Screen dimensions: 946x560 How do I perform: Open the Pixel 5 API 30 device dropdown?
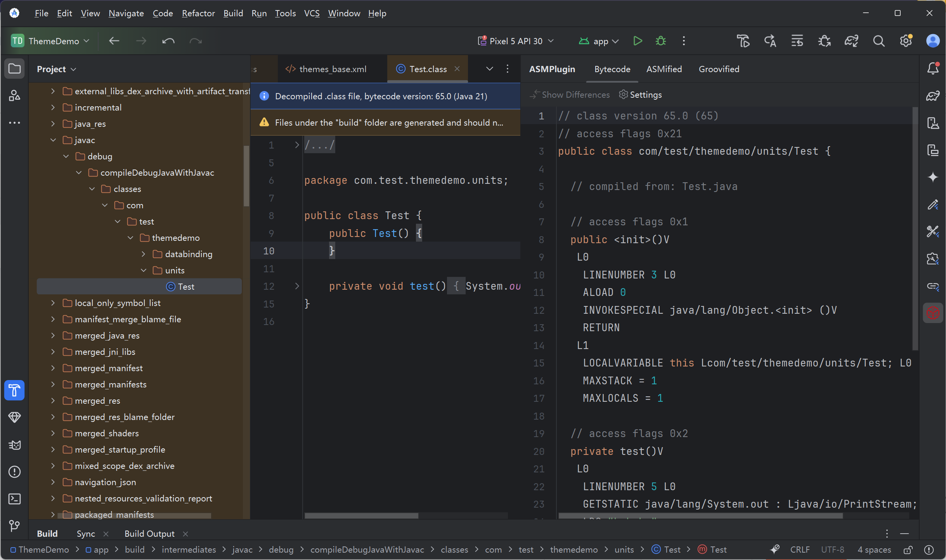click(x=516, y=41)
